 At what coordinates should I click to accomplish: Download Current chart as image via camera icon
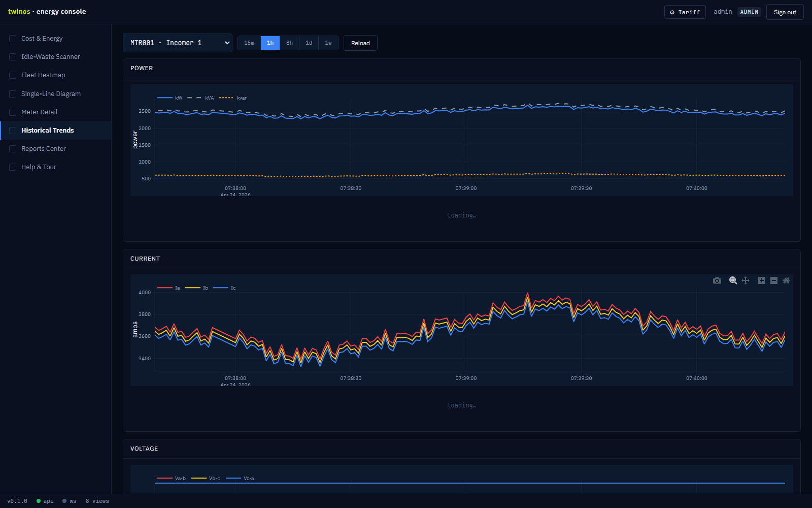[x=717, y=280]
